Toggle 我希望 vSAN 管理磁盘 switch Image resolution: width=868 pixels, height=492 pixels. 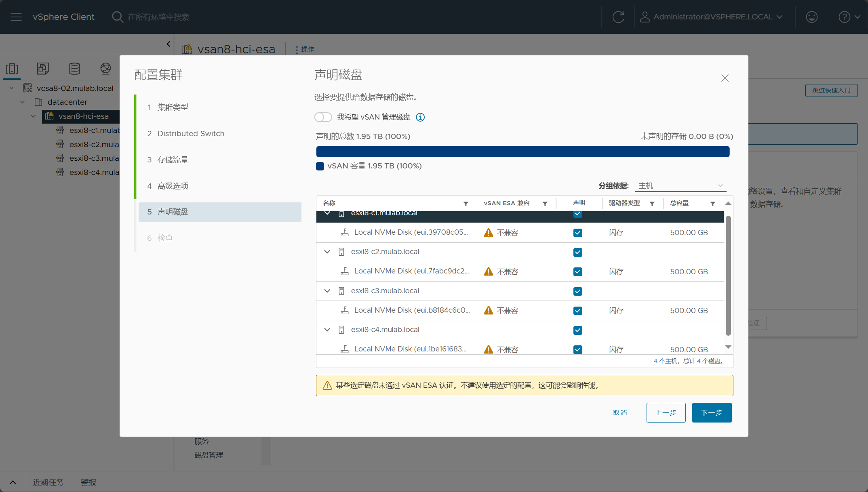(323, 117)
